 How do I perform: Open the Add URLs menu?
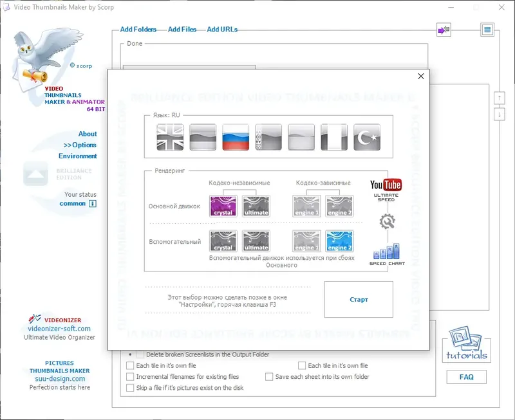222,29
